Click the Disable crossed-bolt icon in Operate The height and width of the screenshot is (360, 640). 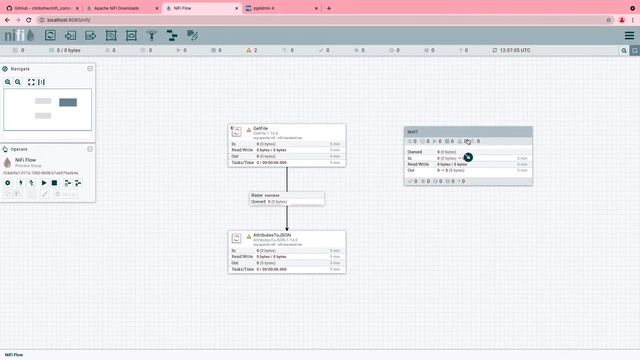[31, 183]
